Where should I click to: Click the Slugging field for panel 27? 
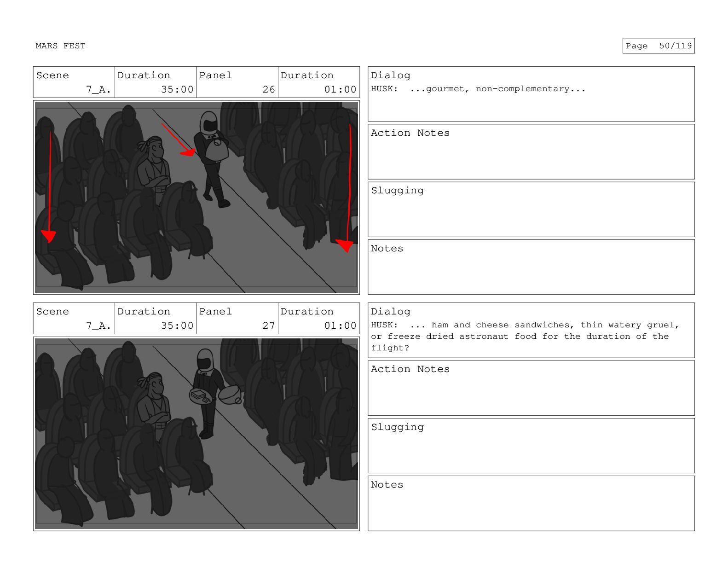tap(531, 446)
